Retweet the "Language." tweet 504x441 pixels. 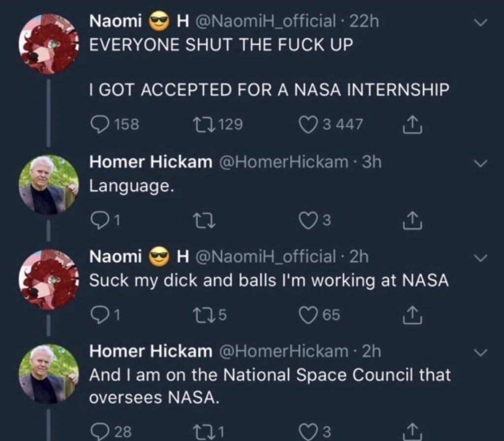204,220
